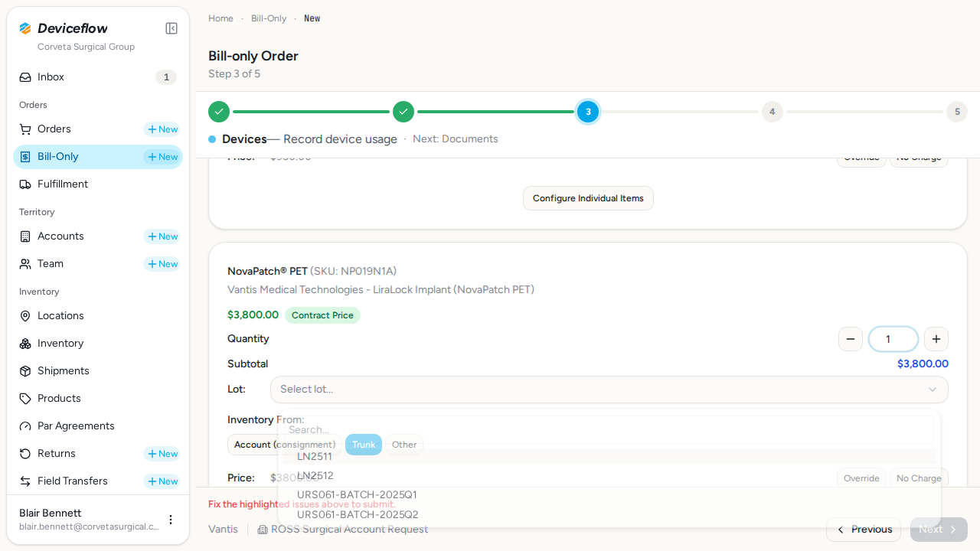980x551 pixels.
Task: Go back with Previous button
Action: point(864,530)
